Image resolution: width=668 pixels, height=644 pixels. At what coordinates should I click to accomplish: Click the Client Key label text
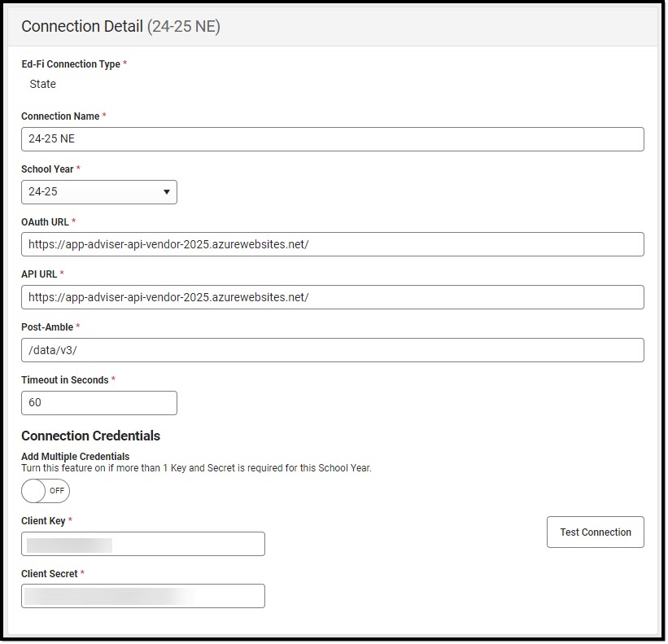coord(43,521)
